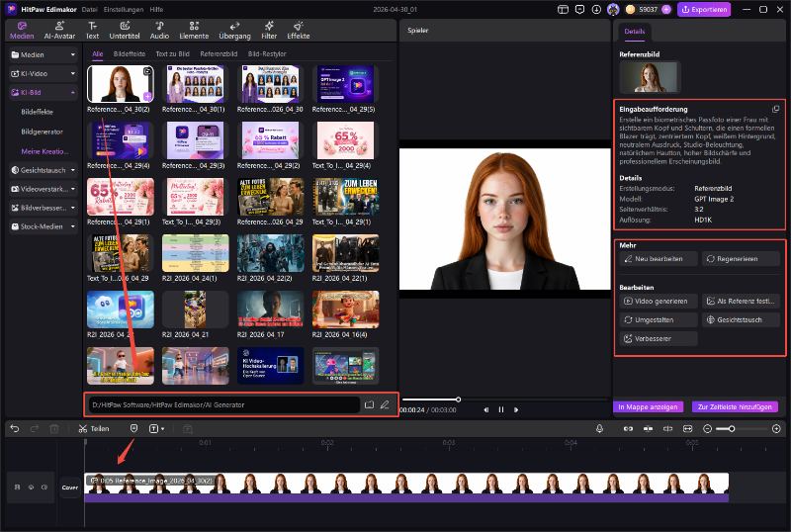This screenshot has height=532, width=791.
Task: Zoom in the timeline with plus
Action: click(x=776, y=428)
